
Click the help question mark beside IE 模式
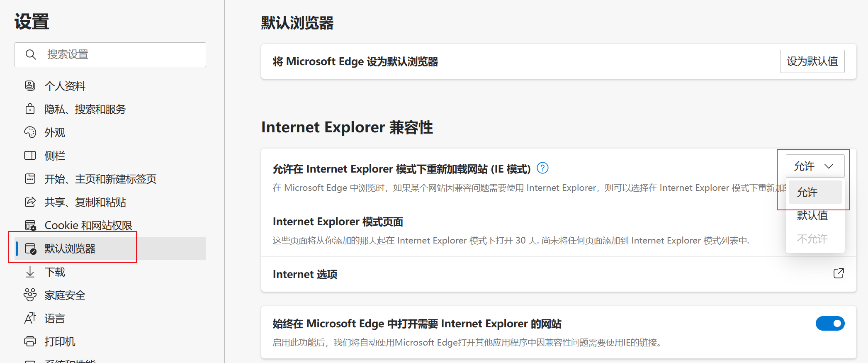point(542,168)
